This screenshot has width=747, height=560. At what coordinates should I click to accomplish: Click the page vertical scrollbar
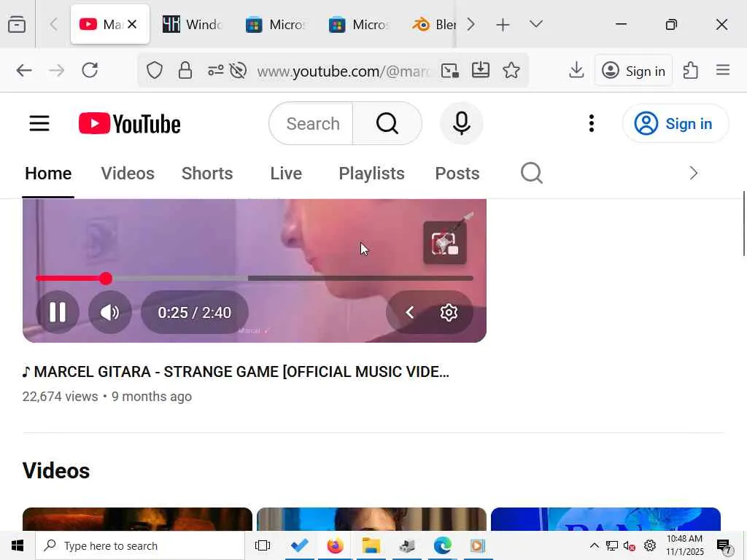(x=743, y=224)
